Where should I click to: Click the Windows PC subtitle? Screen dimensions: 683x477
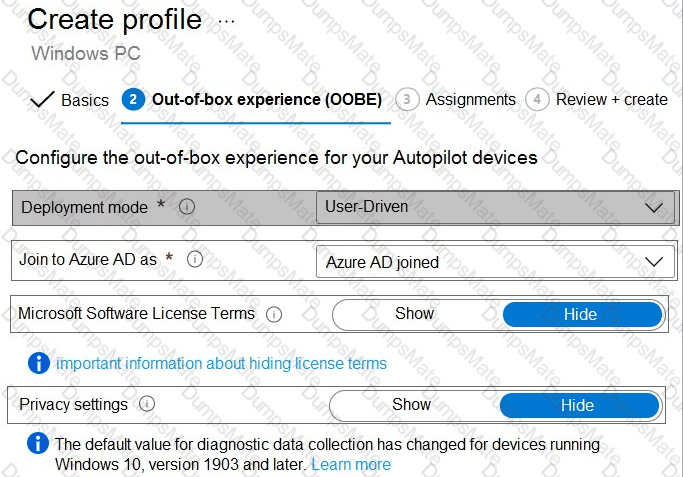[x=86, y=54]
